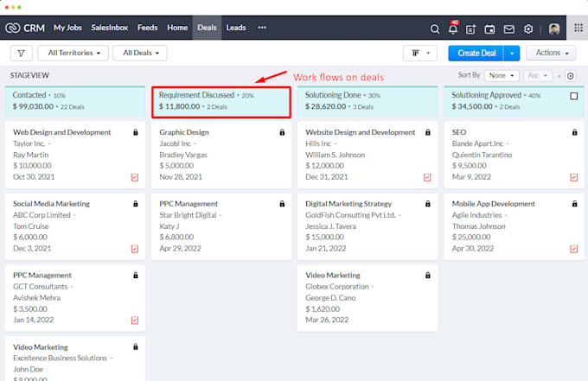
Task: Open the apps grid icon
Action: pyautogui.click(x=578, y=28)
